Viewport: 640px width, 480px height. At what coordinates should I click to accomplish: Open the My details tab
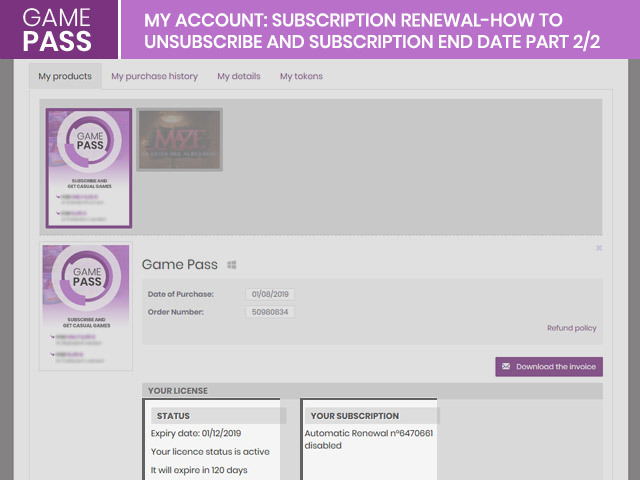pos(238,76)
